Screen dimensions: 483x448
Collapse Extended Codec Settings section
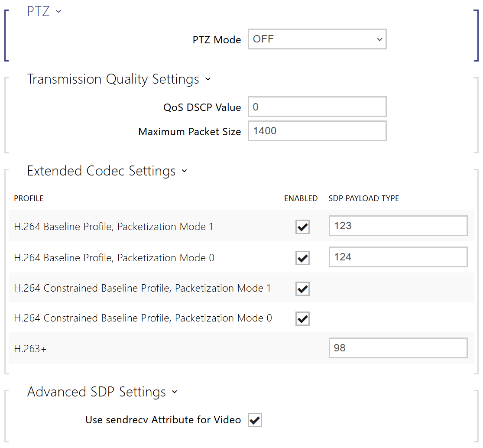(185, 171)
